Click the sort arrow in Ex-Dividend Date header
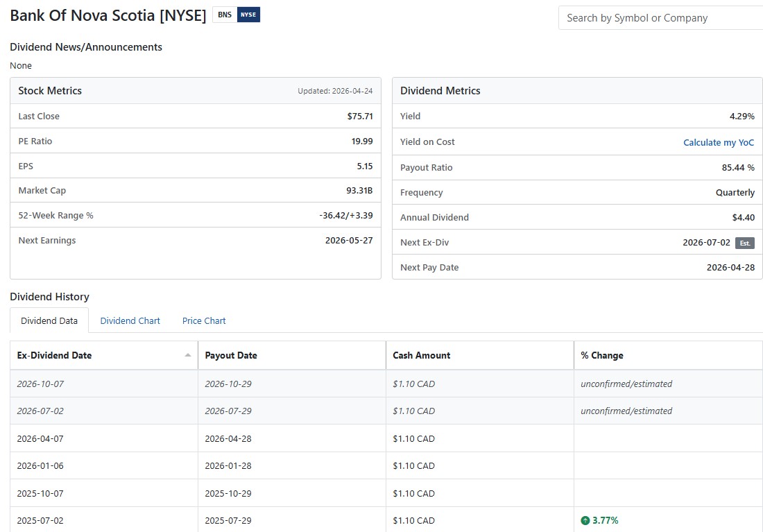Image resolution: width=763 pixels, height=532 pixels. click(x=188, y=355)
